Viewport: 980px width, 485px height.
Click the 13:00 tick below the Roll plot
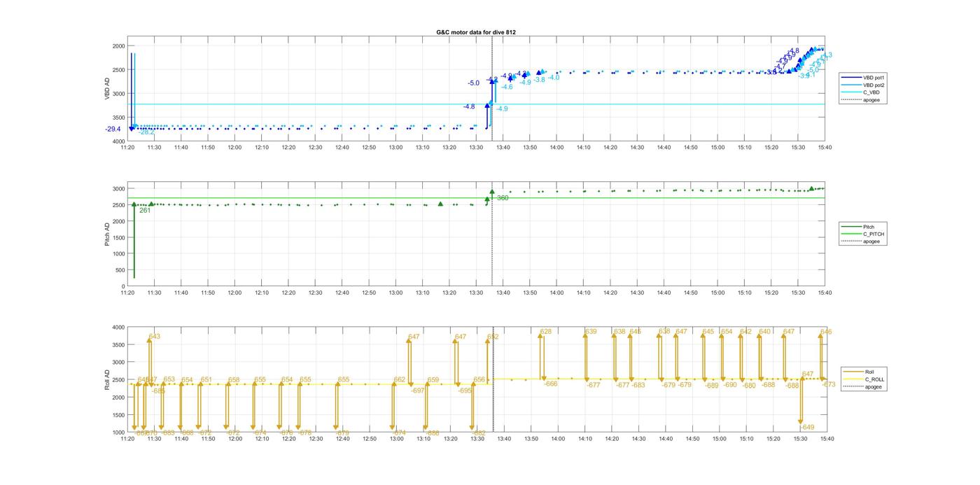click(396, 439)
